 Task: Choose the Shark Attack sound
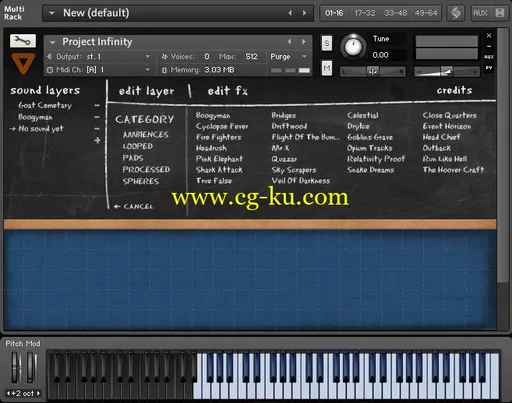pos(219,170)
